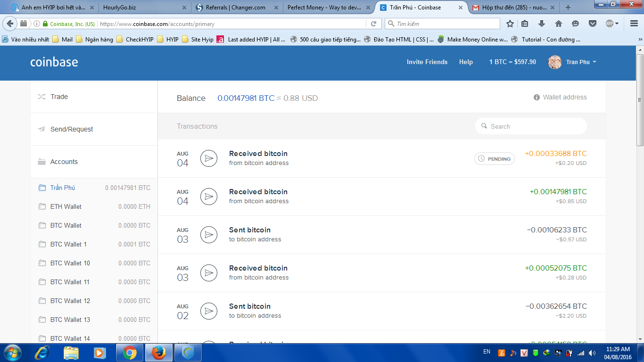
Task: Open the Windows Start button
Action: tap(12, 353)
